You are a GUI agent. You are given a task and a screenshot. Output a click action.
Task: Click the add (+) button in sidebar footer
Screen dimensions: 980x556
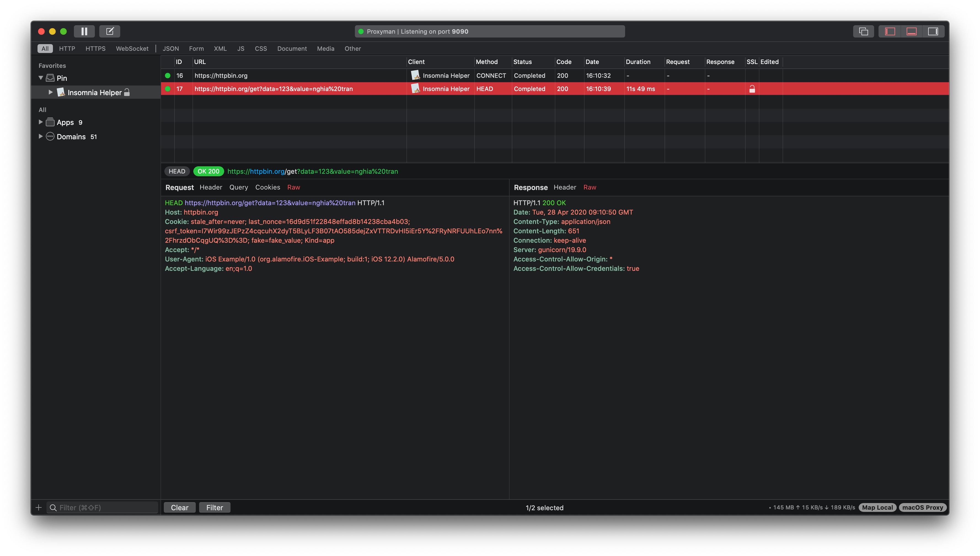pyautogui.click(x=38, y=507)
